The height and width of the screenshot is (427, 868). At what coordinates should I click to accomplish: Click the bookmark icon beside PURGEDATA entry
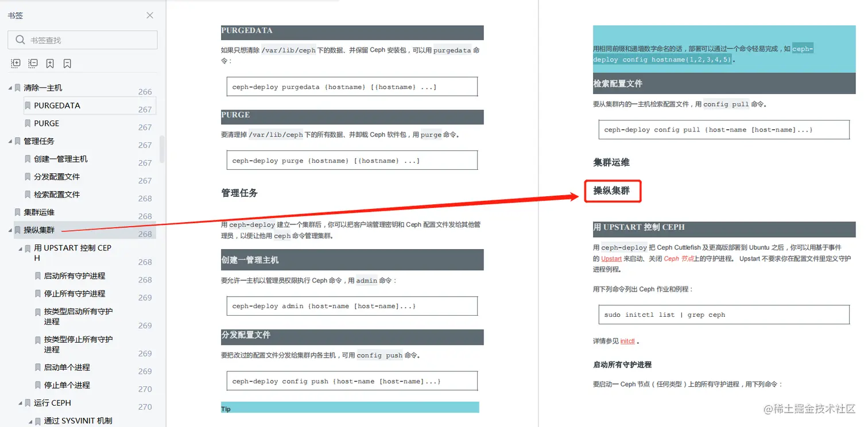28,105
